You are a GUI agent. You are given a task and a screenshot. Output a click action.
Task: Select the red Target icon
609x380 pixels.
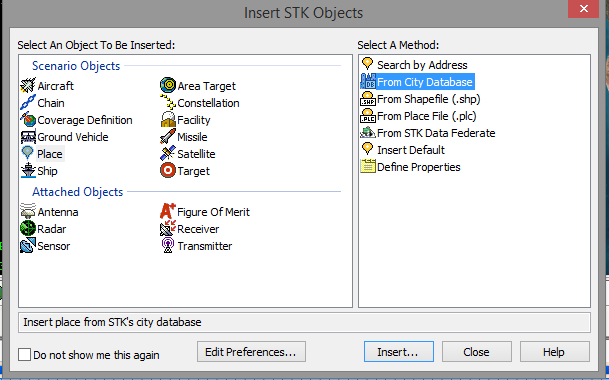[x=168, y=171]
